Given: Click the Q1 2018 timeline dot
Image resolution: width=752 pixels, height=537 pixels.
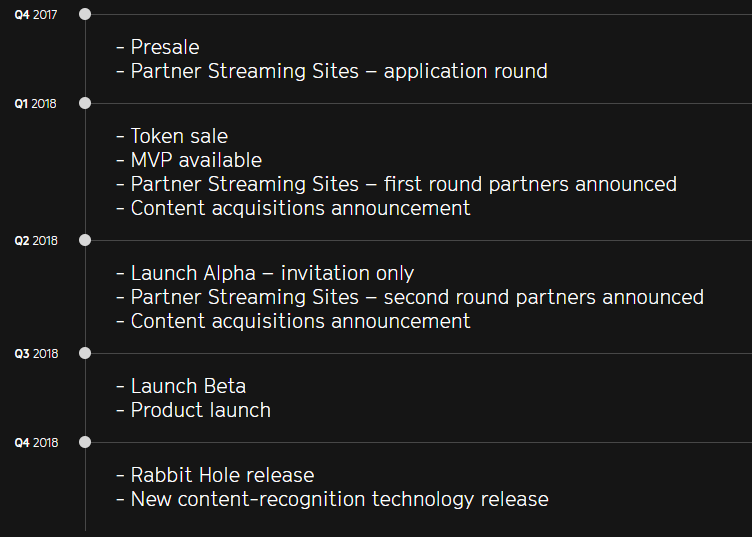Looking at the screenshot, I should click(85, 103).
